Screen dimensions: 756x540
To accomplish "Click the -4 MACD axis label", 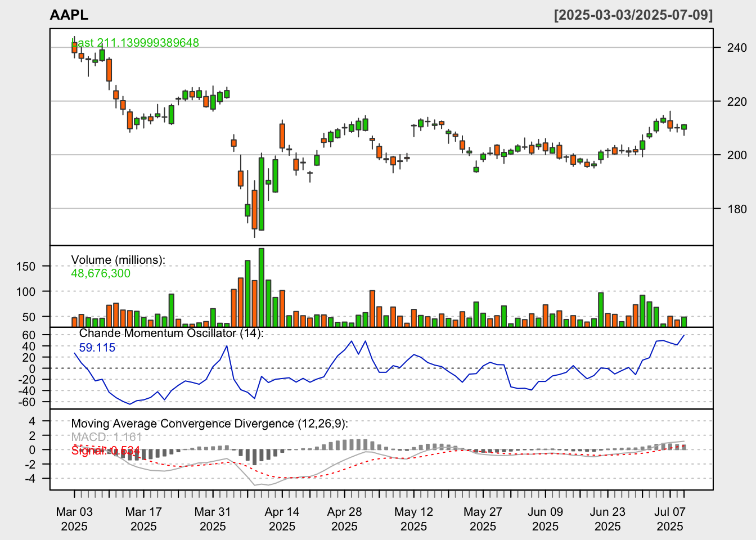I will (29, 479).
